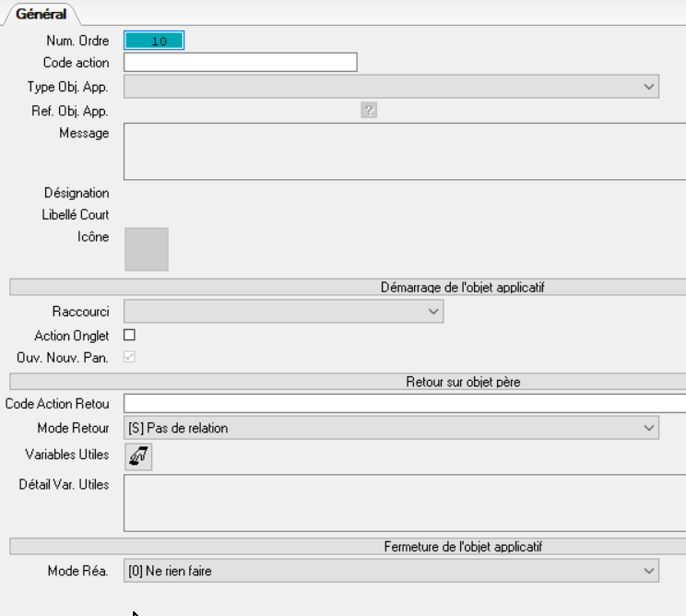This screenshot has width=686, height=616.
Task: Open the Mode Retour dropdown list
Action: click(x=391, y=428)
